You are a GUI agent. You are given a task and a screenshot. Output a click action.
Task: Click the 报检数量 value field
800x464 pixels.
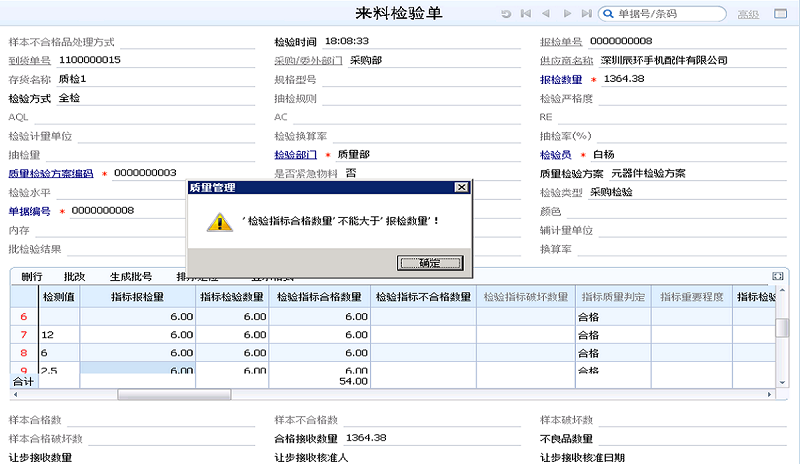(x=694, y=79)
